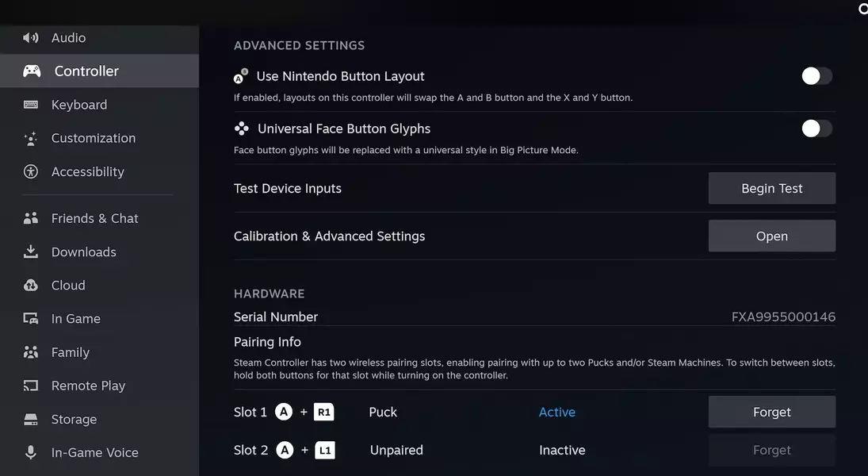Image resolution: width=868 pixels, height=476 pixels.
Task: Click the Controller gamepad icon
Action: point(32,71)
